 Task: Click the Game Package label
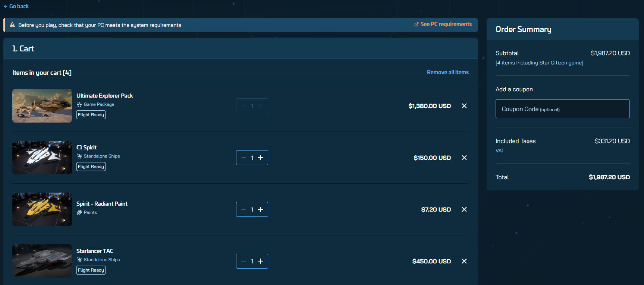click(99, 104)
